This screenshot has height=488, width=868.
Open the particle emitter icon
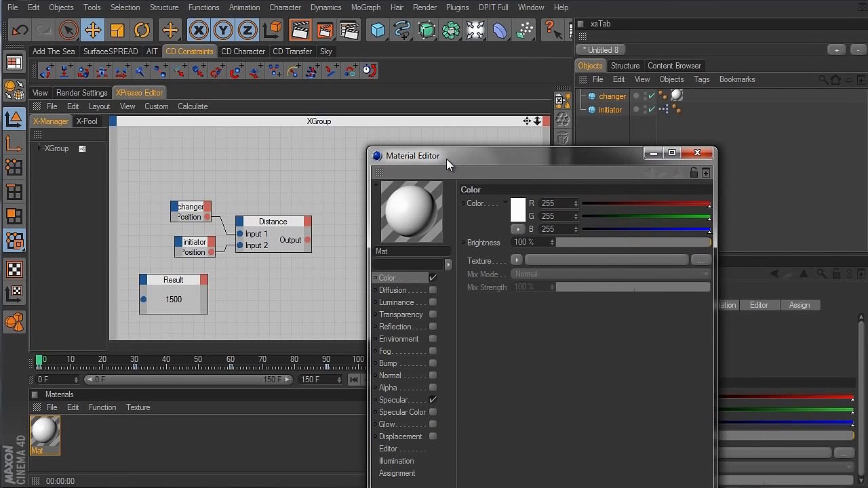tap(524, 30)
